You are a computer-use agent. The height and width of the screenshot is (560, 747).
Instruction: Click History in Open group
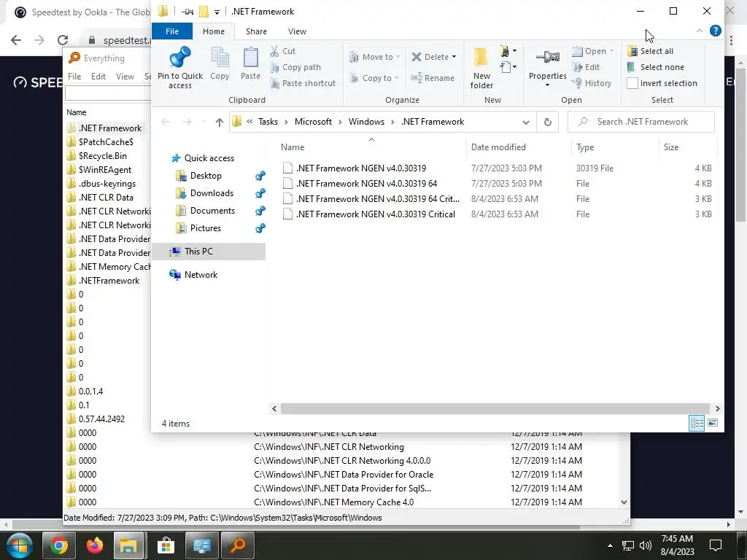click(592, 83)
